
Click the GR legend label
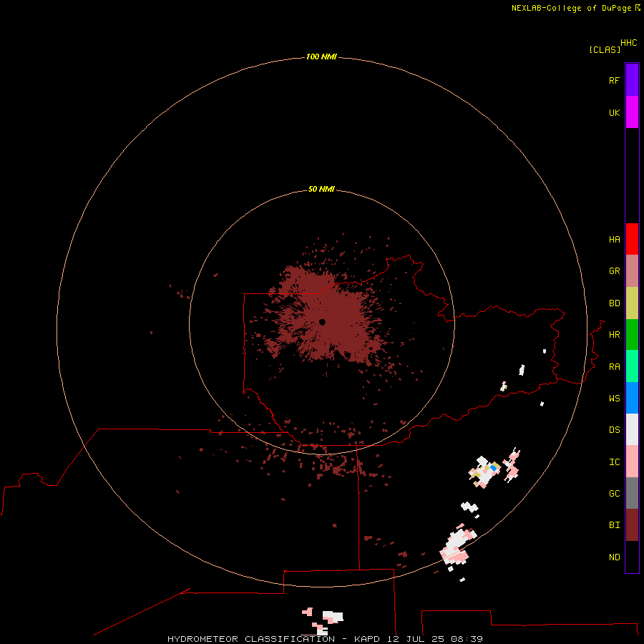pyautogui.click(x=615, y=271)
